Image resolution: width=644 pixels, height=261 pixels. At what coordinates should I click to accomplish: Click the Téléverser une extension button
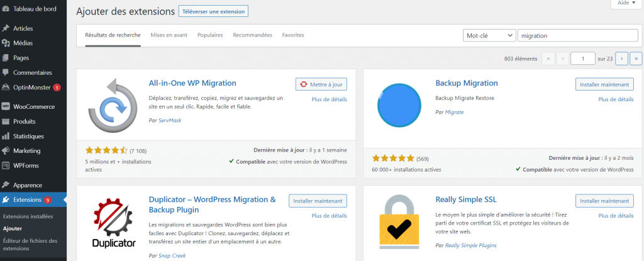[x=213, y=11]
